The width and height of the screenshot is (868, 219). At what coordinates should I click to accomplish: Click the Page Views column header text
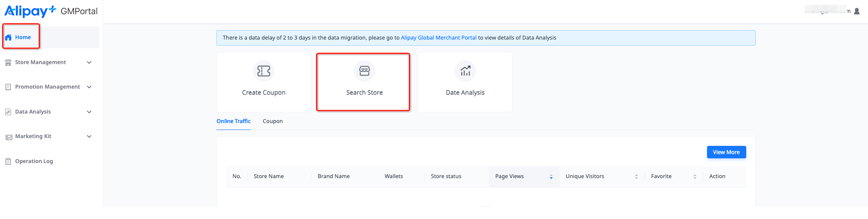click(x=510, y=176)
